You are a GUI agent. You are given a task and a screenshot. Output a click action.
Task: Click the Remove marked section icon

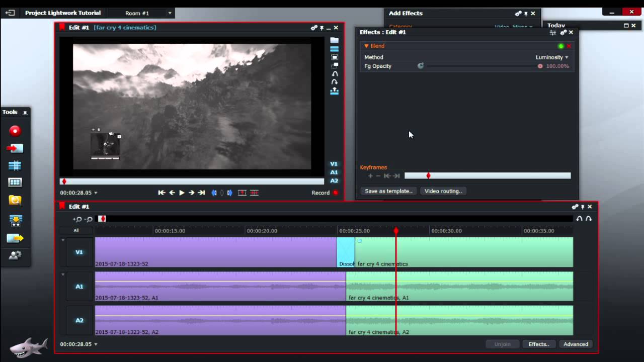point(242,193)
